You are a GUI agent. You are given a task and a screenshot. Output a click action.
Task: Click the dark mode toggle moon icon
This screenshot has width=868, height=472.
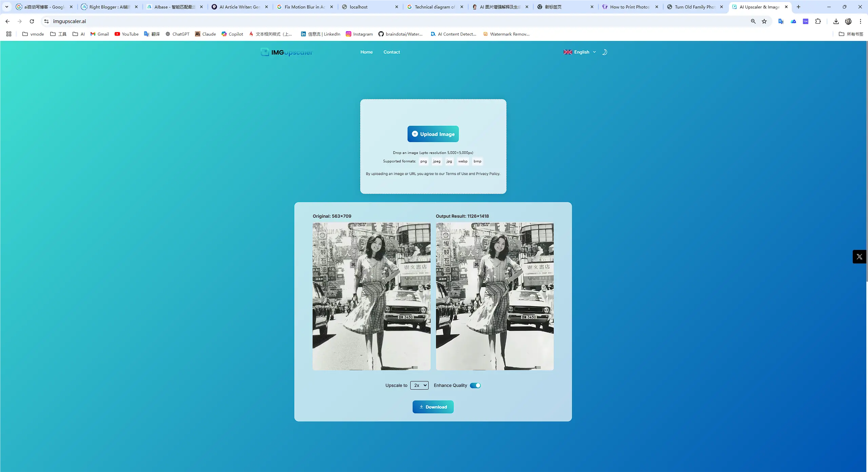click(604, 52)
